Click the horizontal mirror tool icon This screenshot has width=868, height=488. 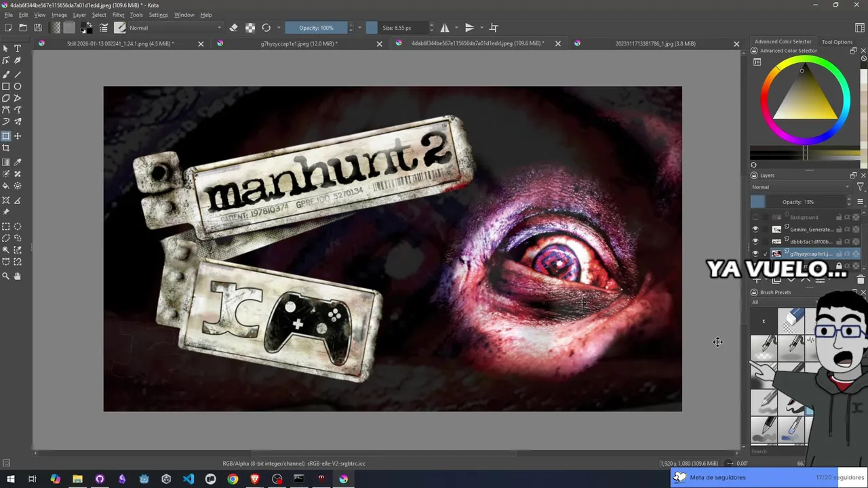pos(445,28)
